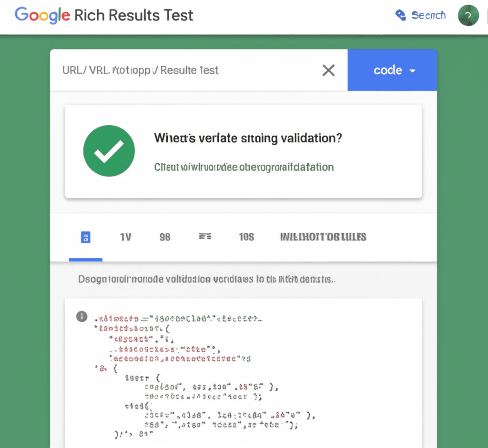Image resolution: width=488 pixels, height=448 pixels.
Task: Select the '1V' icon in the results toolbar
Action: (125, 237)
